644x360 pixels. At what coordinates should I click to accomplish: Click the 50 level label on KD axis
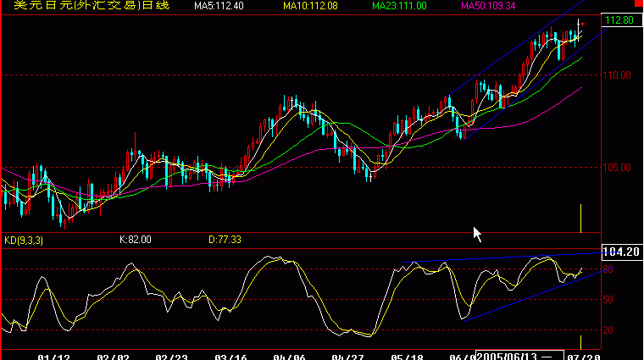tap(608, 300)
